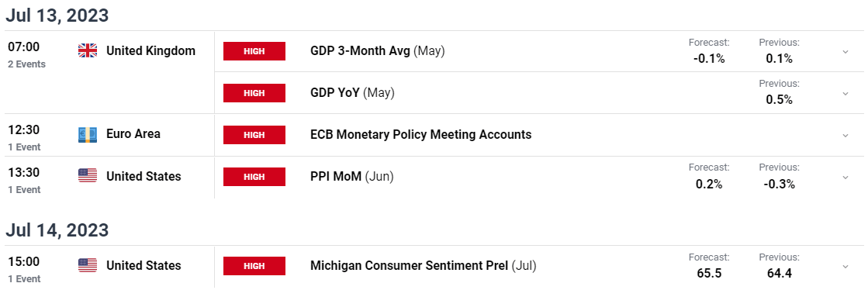The height and width of the screenshot is (290, 868).
Task: Expand the PPI MoM row chevron
Action: coord(846,177)
